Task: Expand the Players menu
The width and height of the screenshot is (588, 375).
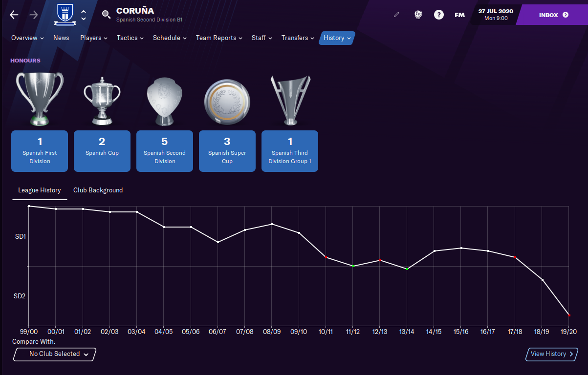Action: 94,38
